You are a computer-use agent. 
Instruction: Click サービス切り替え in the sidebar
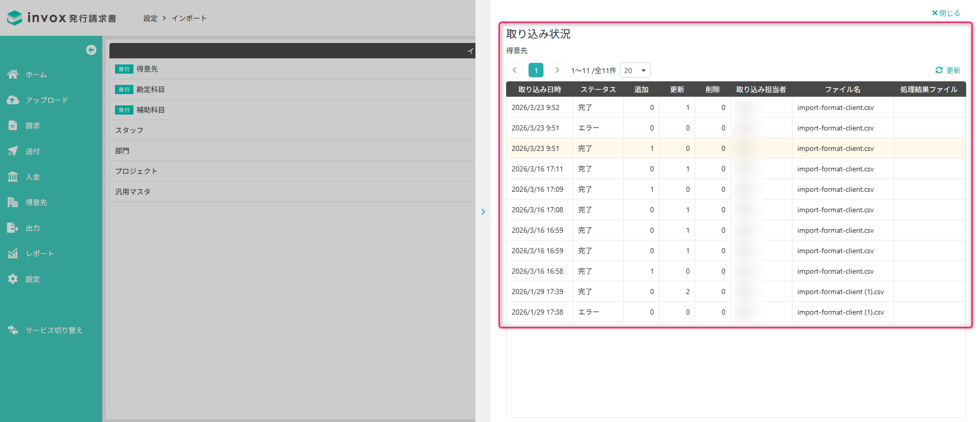click(54, 330)
